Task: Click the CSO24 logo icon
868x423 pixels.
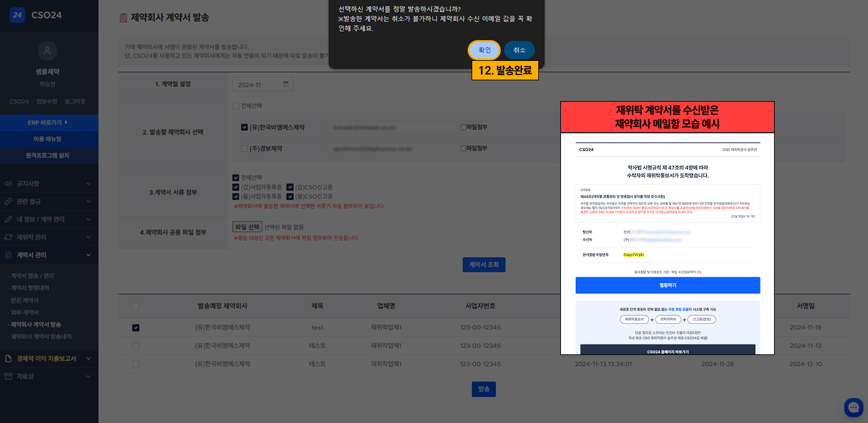Action: click(17, 15)
